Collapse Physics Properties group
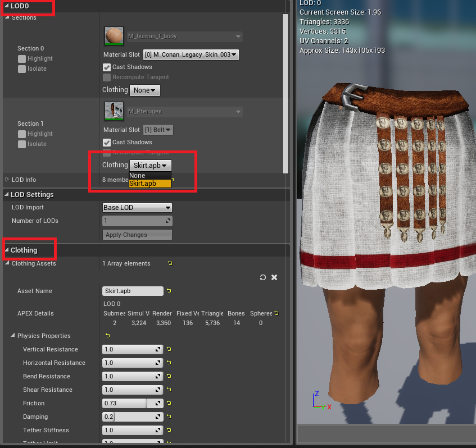Image resolution: width=476 pixels, height=448 pixels. 13,335
